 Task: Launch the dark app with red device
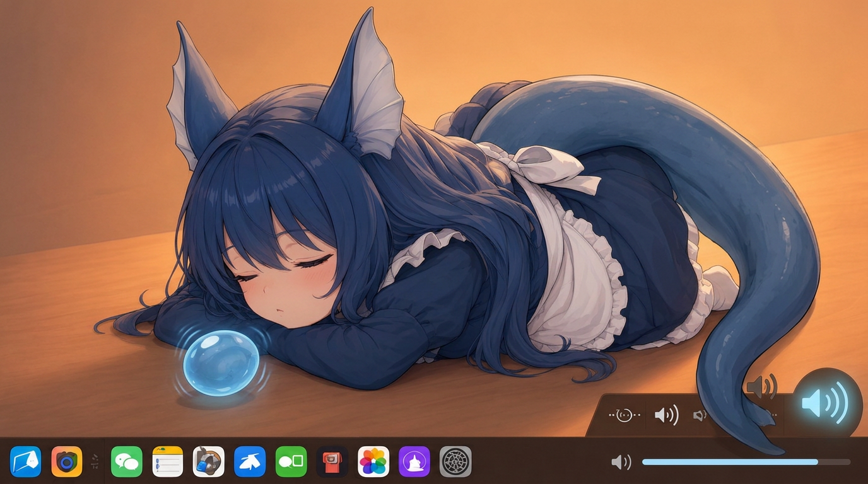(x=332, y=462)
